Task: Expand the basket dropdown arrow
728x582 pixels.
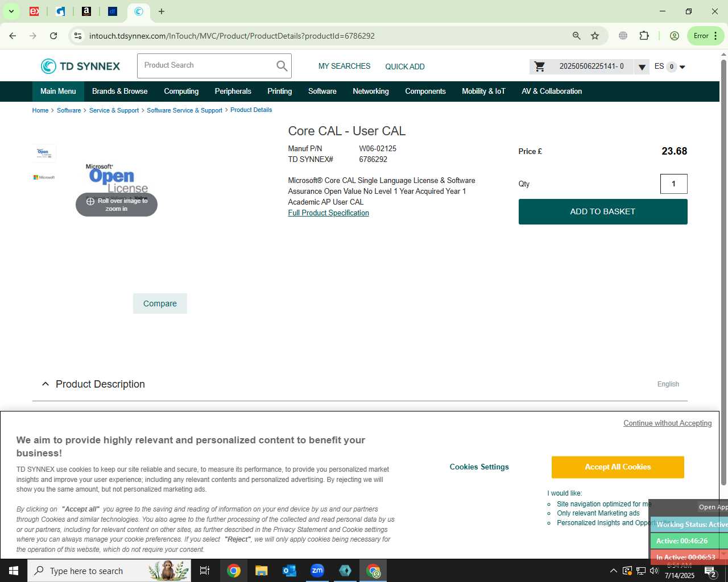Action: (642, 67)
